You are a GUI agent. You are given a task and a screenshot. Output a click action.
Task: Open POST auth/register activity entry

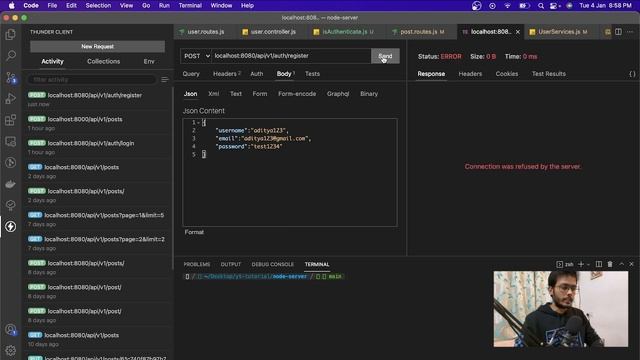[98, 99]
